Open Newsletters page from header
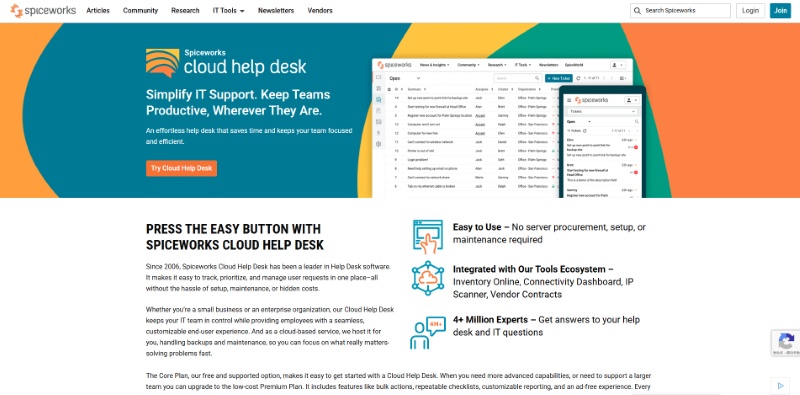800x395 pixels. pyautogui.click(x=276, y=10)
